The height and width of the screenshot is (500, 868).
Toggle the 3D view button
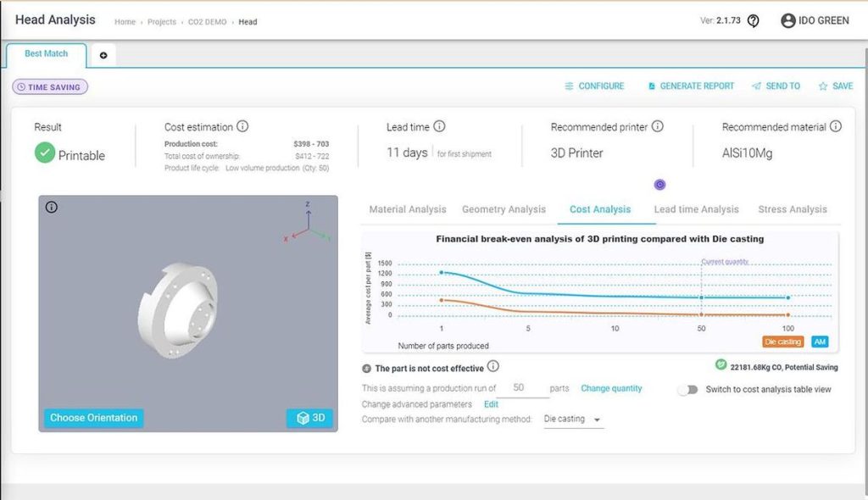point(309,418)
